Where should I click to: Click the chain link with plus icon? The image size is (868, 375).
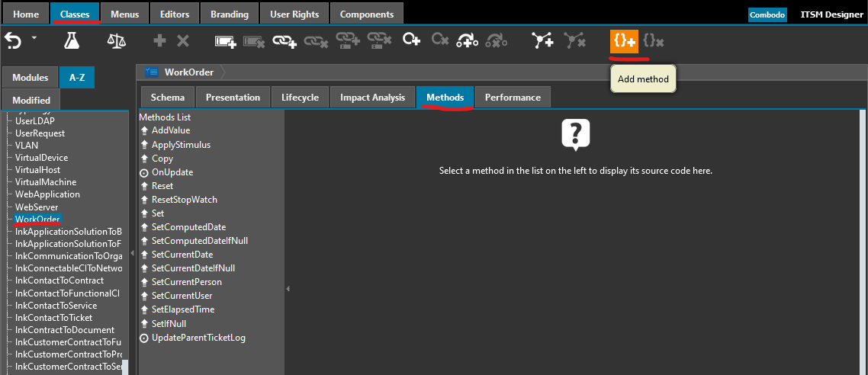point(284,41)
